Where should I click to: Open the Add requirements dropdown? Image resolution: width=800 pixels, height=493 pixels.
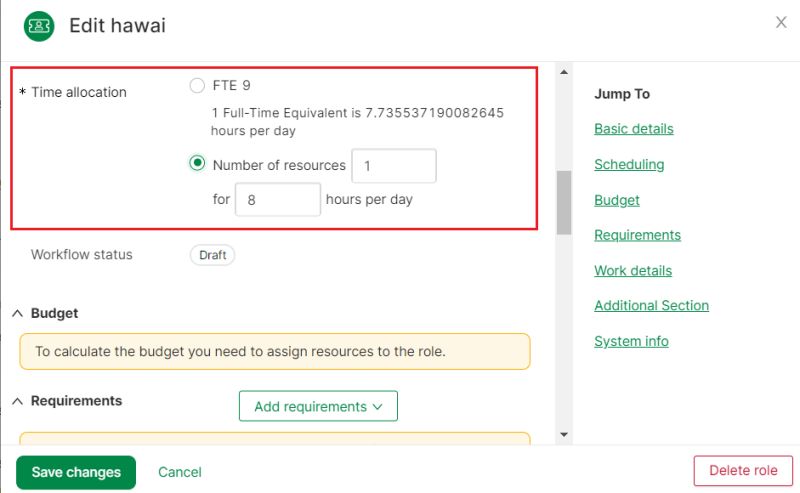tap(318, 406)
